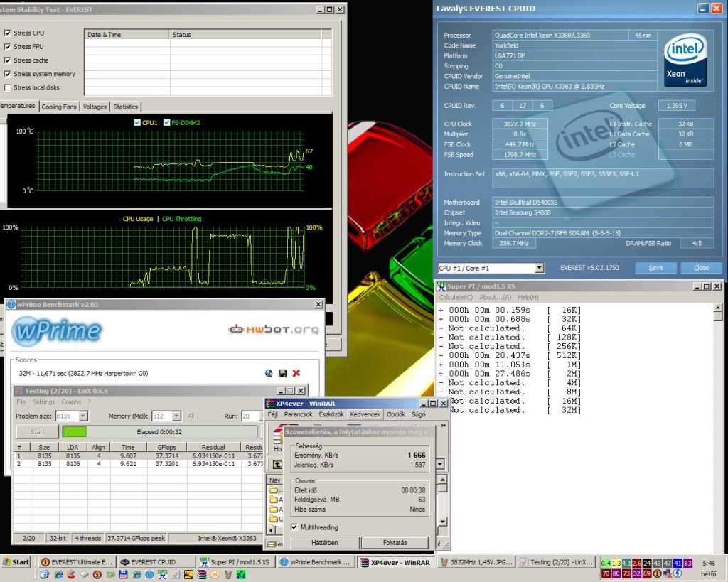
Task: Click the wPrime save score floppy icon
Action: [282, 373]
